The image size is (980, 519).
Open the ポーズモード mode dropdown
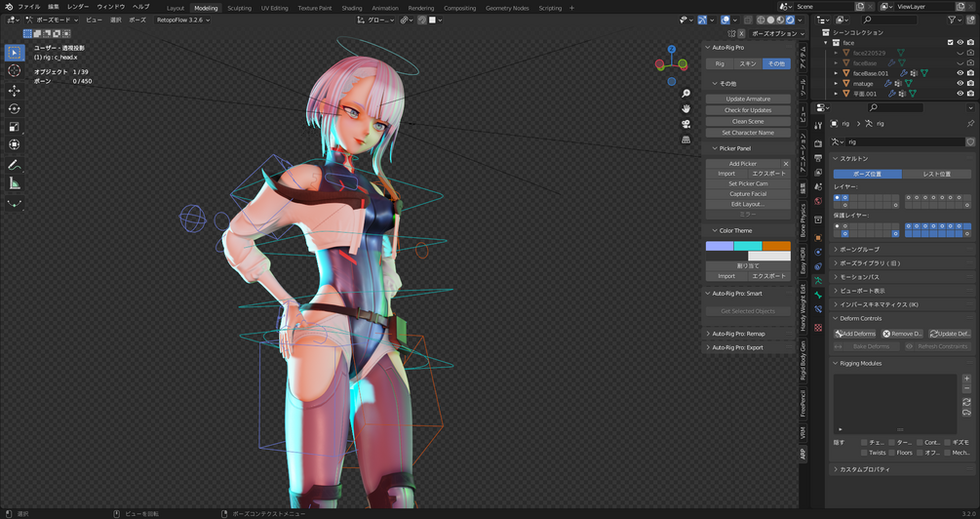pos(52,20)
